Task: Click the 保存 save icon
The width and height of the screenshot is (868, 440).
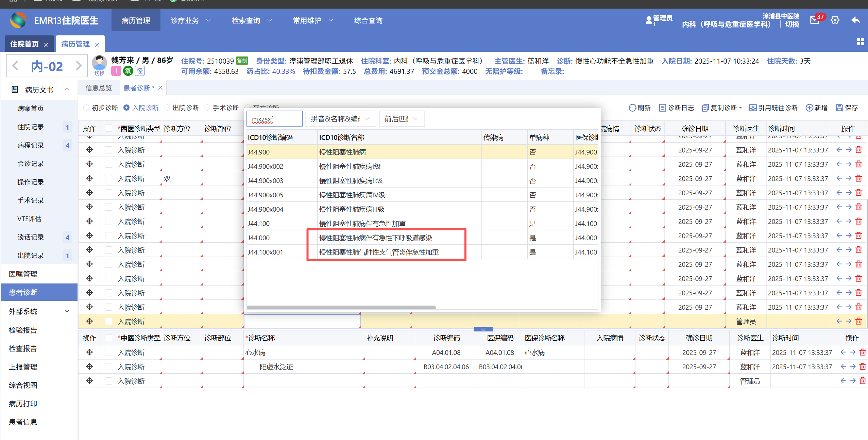Action: pyautogui.click(x=839, y=108)
